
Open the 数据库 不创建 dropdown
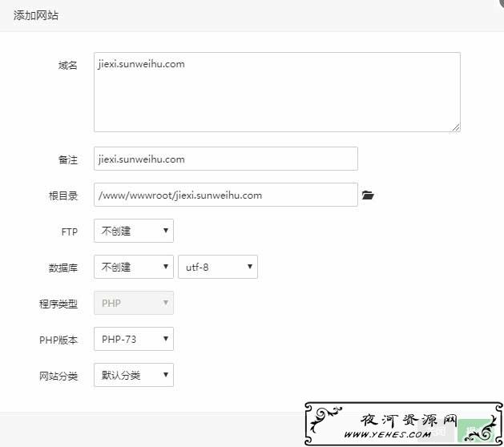tap(134, 267)
